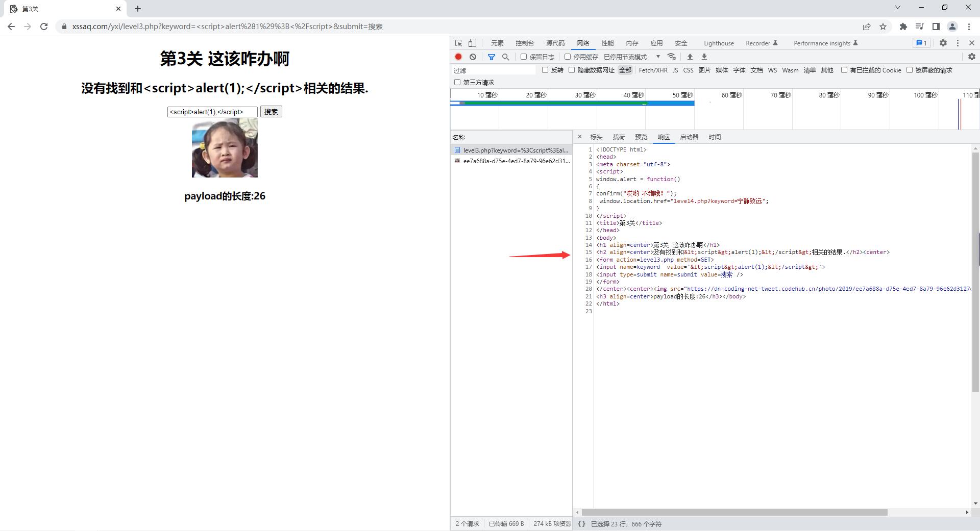980x531 pixels.
Task: Click the response vertical scrollbar
Action: 975,272
